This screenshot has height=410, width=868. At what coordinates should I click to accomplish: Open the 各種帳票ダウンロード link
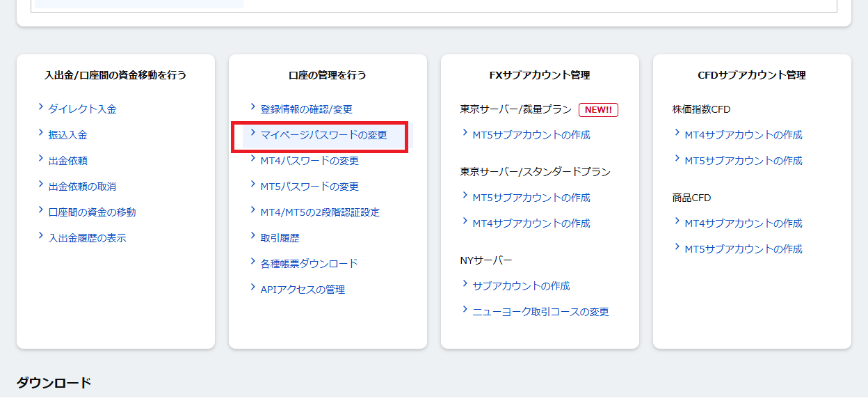[x=309, y=264]
